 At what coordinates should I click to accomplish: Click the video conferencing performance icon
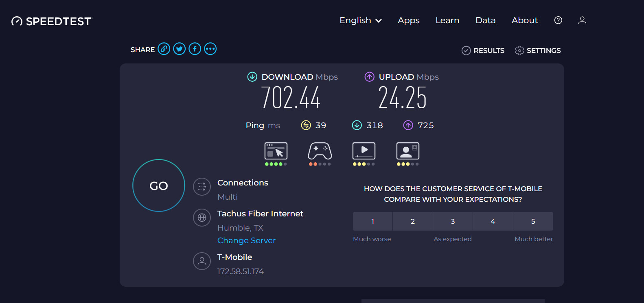tap(408, 151)
